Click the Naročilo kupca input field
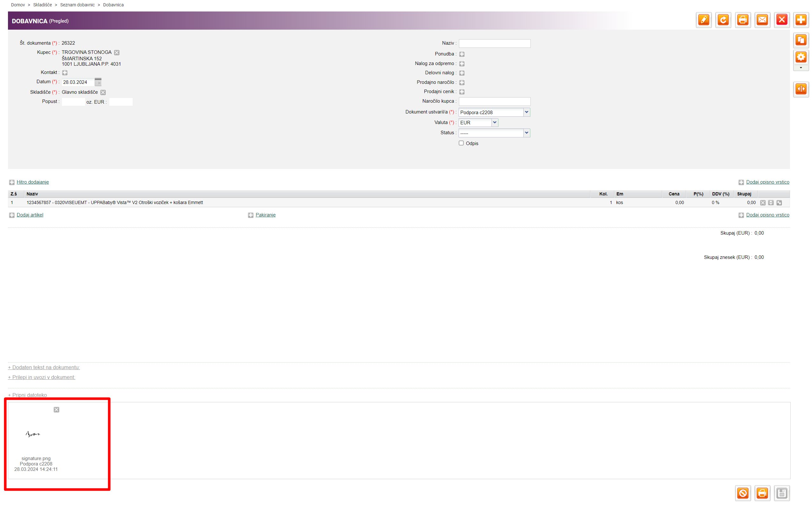The width and height of the screenshot is (812, 505). [494, 101]
